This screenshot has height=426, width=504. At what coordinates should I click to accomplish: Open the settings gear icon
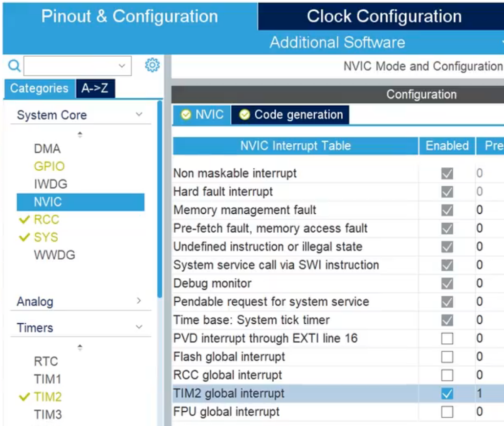(x=153, y=65)
